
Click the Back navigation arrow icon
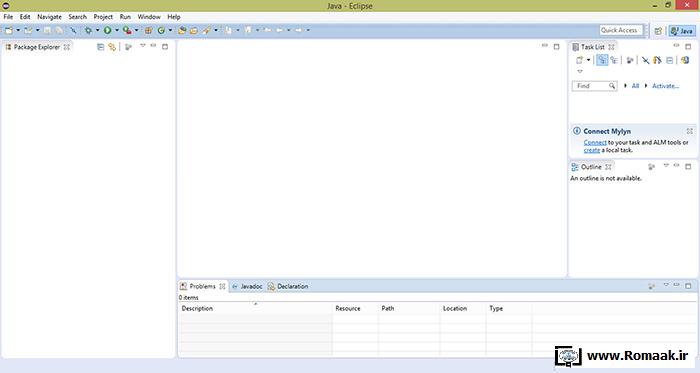(x=279, y=30)
